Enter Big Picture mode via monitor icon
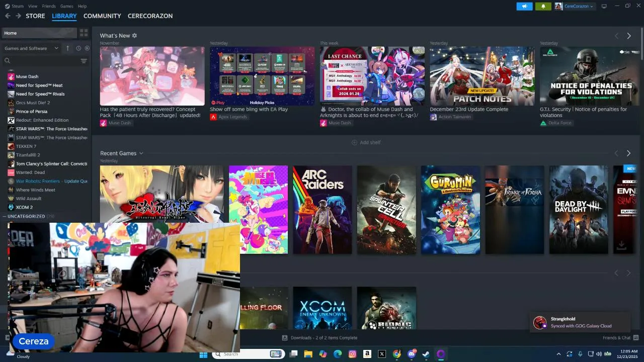This screenshot has height=362, width=644. coord(604,6)
